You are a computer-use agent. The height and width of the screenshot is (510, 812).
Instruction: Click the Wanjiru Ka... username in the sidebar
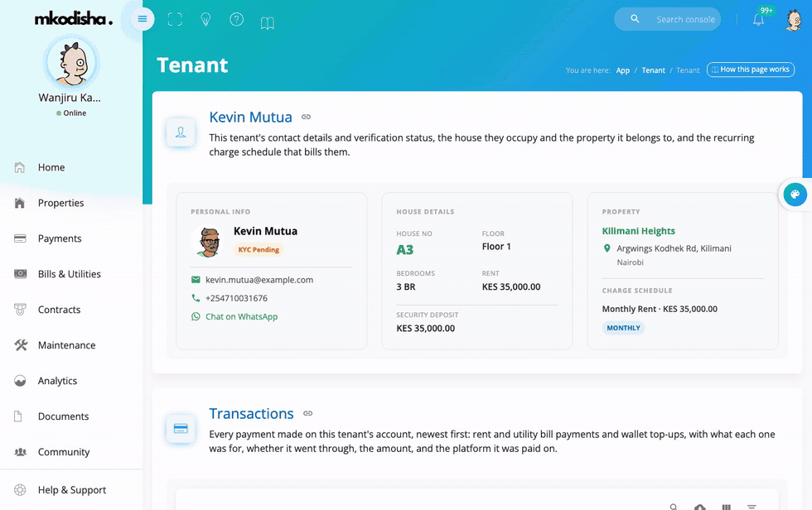70,98
